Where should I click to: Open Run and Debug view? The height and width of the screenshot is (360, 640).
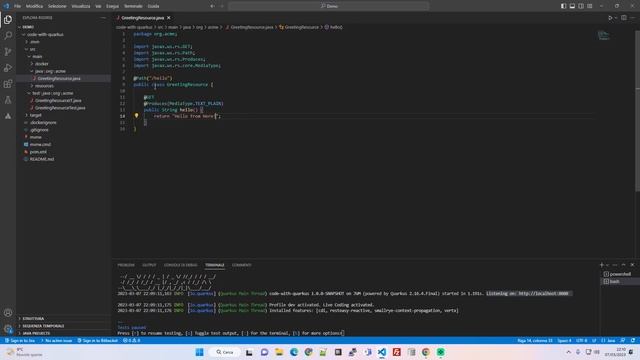click(x=8, y=68)
